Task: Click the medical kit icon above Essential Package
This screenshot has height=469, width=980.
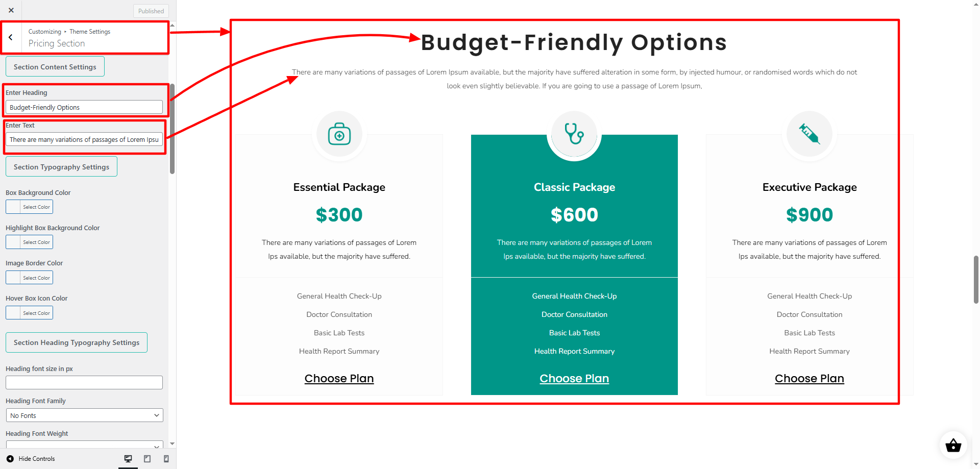Action: (339, 134)
